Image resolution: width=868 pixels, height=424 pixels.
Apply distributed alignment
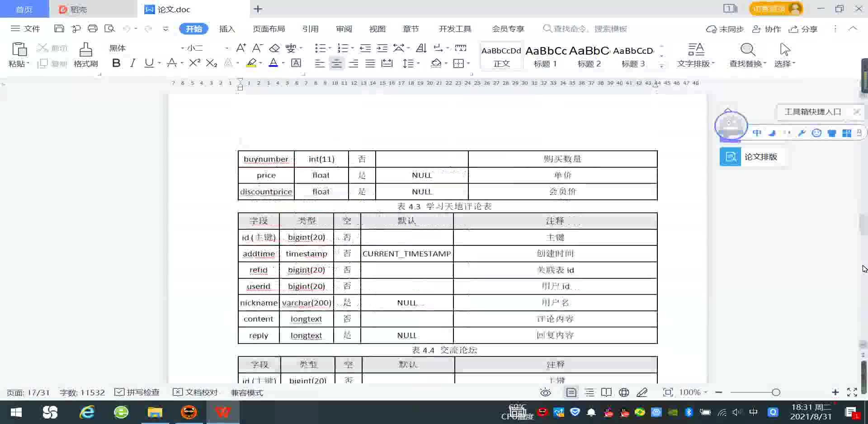coord(387,63)
